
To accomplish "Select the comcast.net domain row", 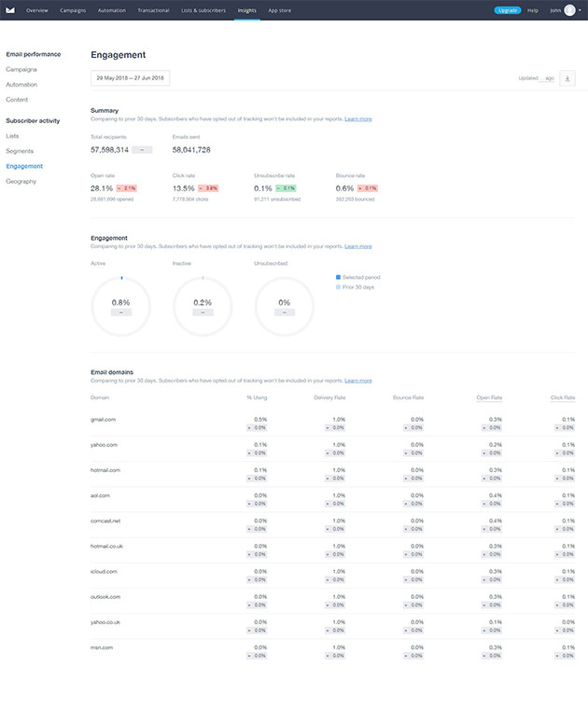I will click(x=333, y=525).
